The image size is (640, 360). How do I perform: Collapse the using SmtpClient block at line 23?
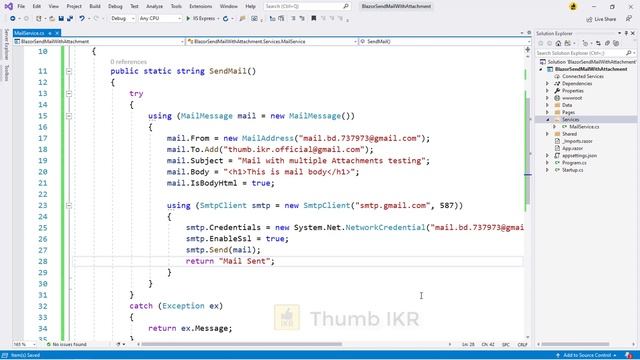click(69, 206)
